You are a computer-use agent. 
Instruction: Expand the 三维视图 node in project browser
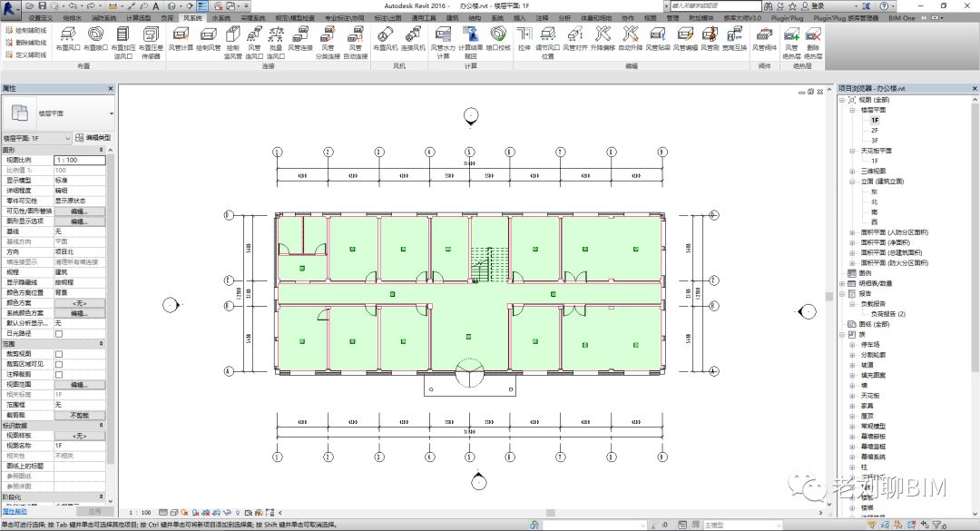pyautogui.click(x=852, y=172)
